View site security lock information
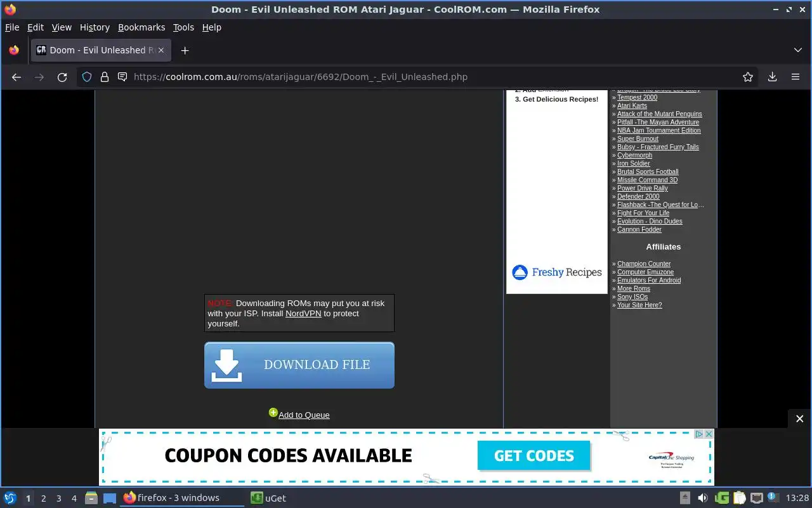 coord(105,77)
